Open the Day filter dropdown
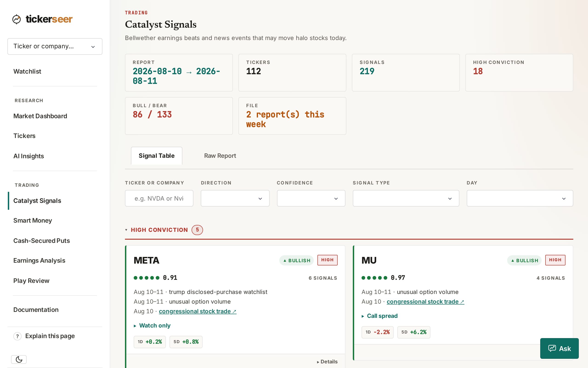588x368 pixels. click(x=520, y=198)
